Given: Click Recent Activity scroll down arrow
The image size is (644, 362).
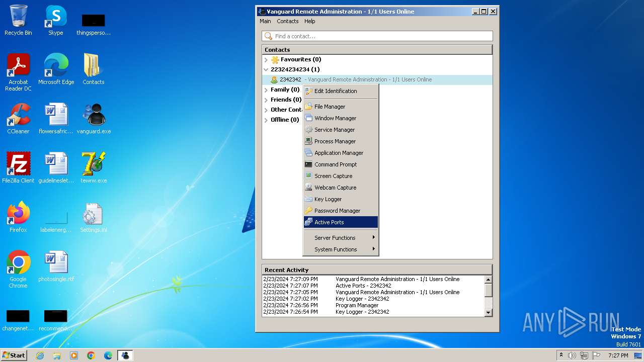Looking at the screenshot, I should [488, 313].
